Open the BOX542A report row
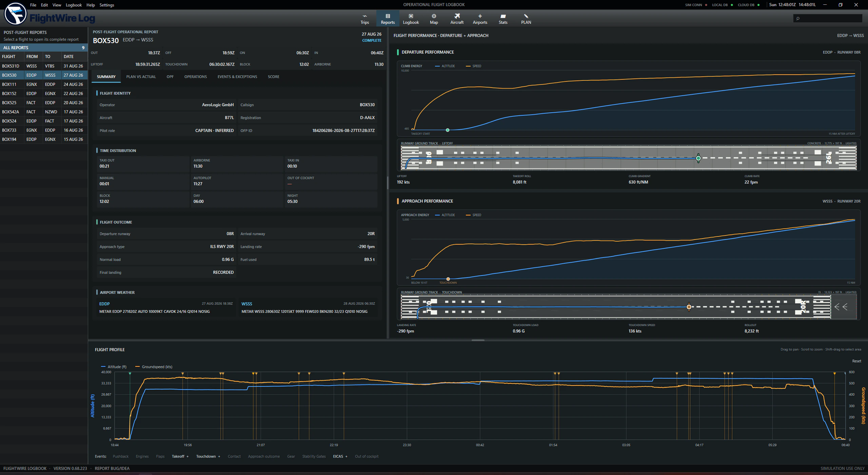Screen dimensions: 868x475 (x=44, y=112)
